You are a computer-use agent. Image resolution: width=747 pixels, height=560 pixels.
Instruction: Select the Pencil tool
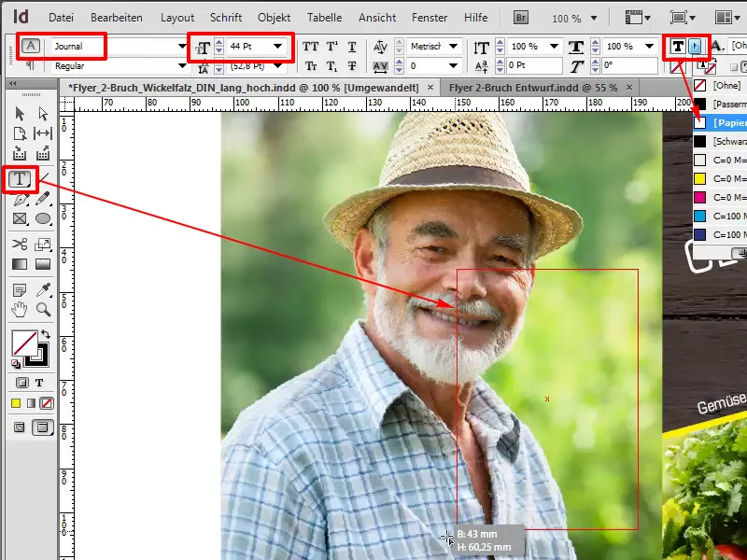(43, 199)
